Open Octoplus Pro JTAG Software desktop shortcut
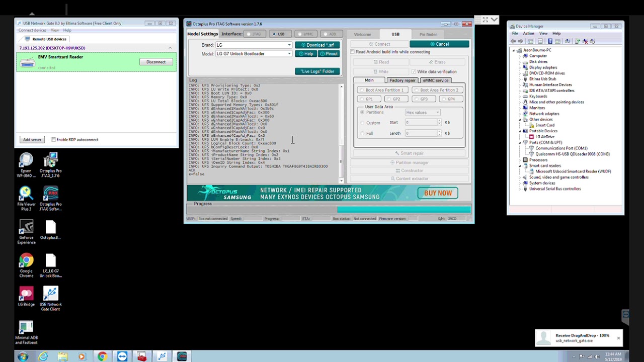Screen dimensions: 644x362 coord(50,199)
